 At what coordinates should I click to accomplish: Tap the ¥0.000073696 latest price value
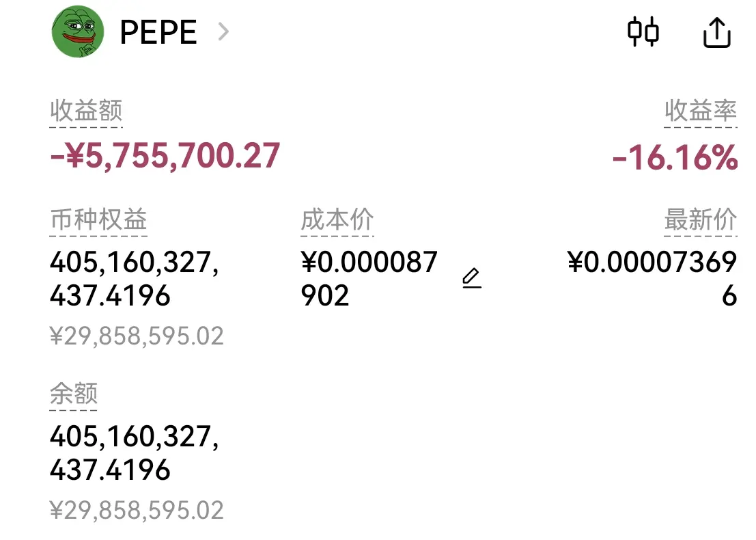pyautogui.click(x=652, y=278)
